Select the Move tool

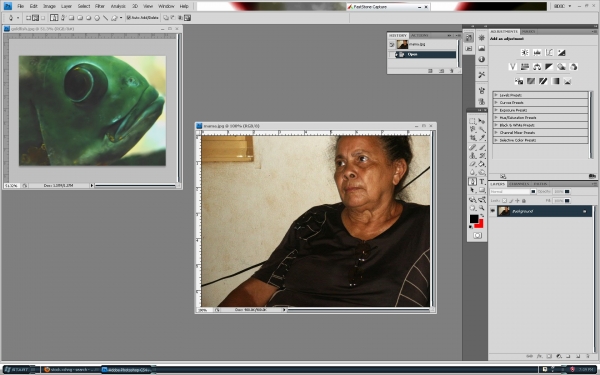pyautogui.click(x=482, y=121)
